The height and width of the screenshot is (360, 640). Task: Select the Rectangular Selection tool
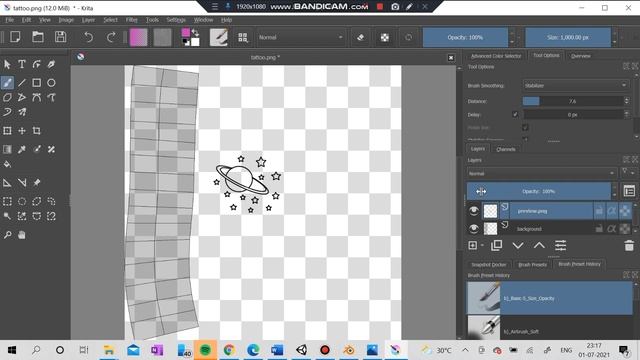(x=7, y=201)
